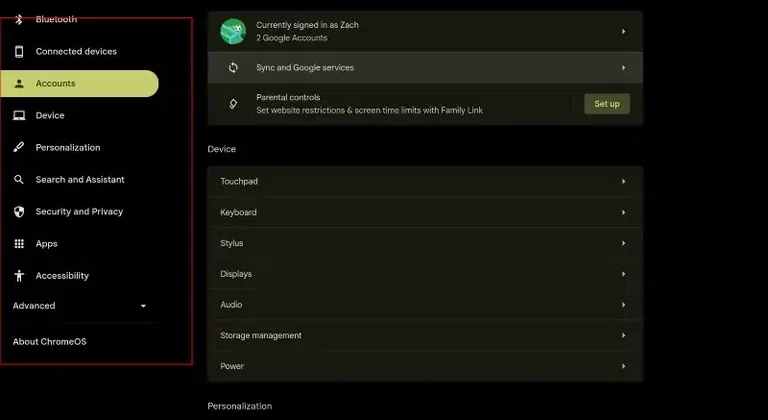Click chevron for Sync and Google services
This screenshot has height=420, width=768.
(624, 68)
